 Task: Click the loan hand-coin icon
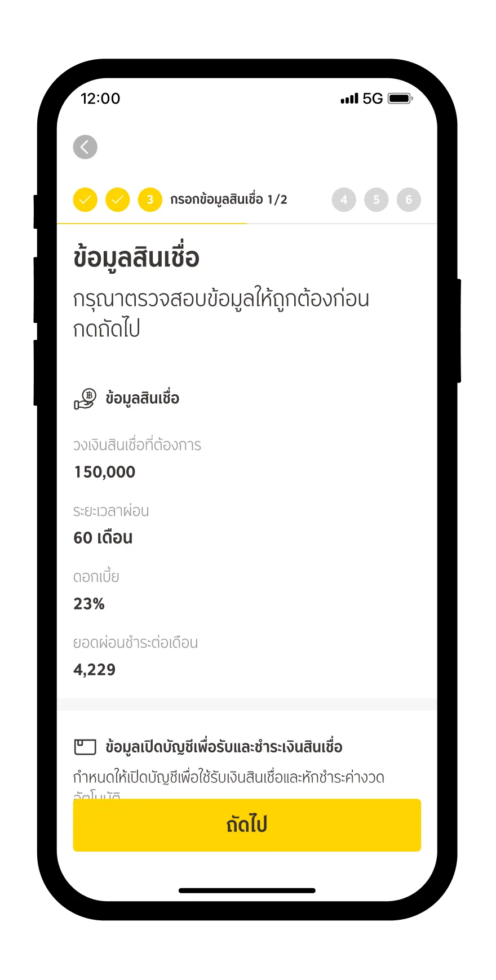pos(85,399)
